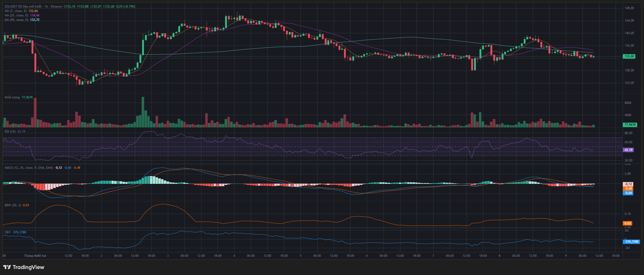Click the 144,00 price scale level
The width and height of the screenshot is (644, 275).
[x=629, y=21]
